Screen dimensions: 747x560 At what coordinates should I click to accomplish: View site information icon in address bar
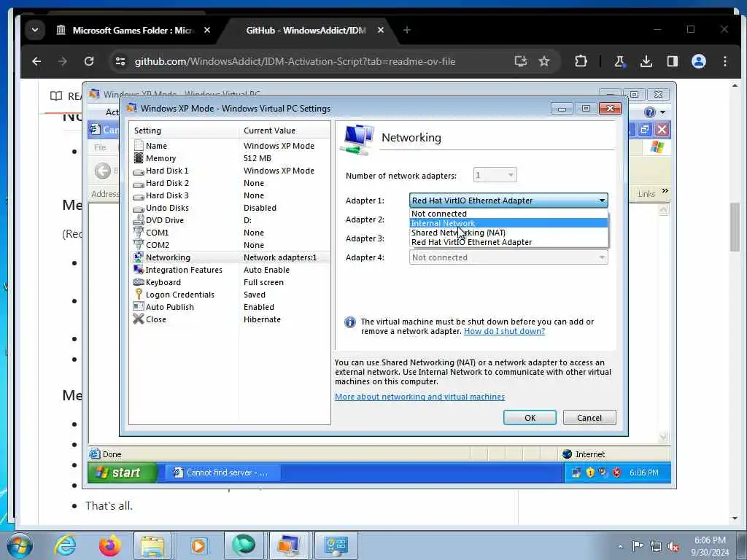120,61
